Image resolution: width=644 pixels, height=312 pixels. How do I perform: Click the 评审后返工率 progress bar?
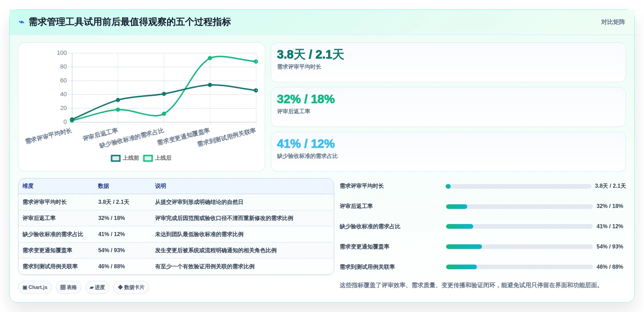pyautogui.click(x=519, y=207)
